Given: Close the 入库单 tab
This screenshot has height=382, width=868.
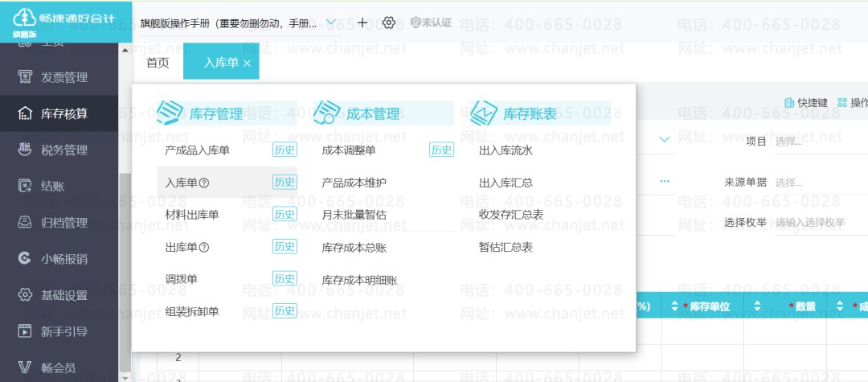Looking at the screenshot, I should point(247,64).
